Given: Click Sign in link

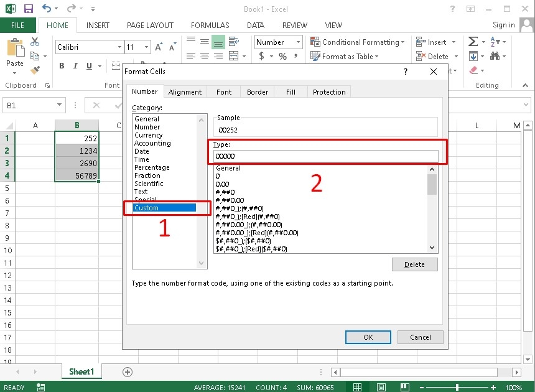Looking at the screenshot, I should [503, 25].
